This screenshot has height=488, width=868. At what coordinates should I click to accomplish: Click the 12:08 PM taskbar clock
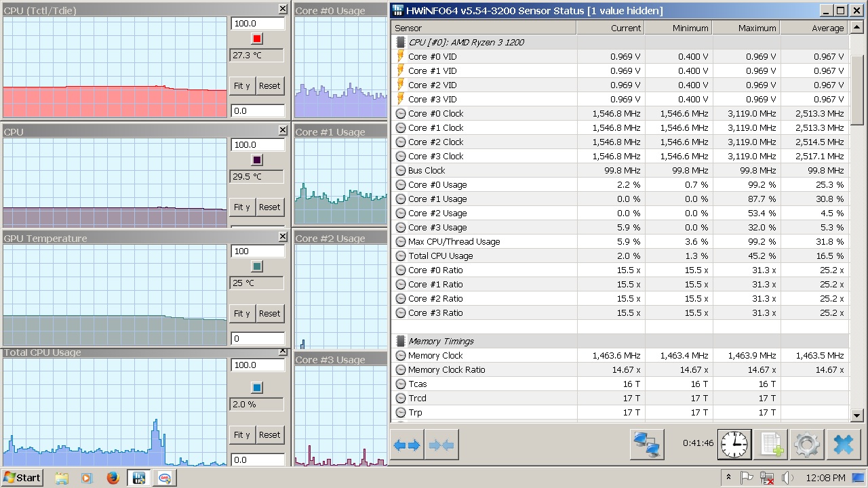[825, 478]
